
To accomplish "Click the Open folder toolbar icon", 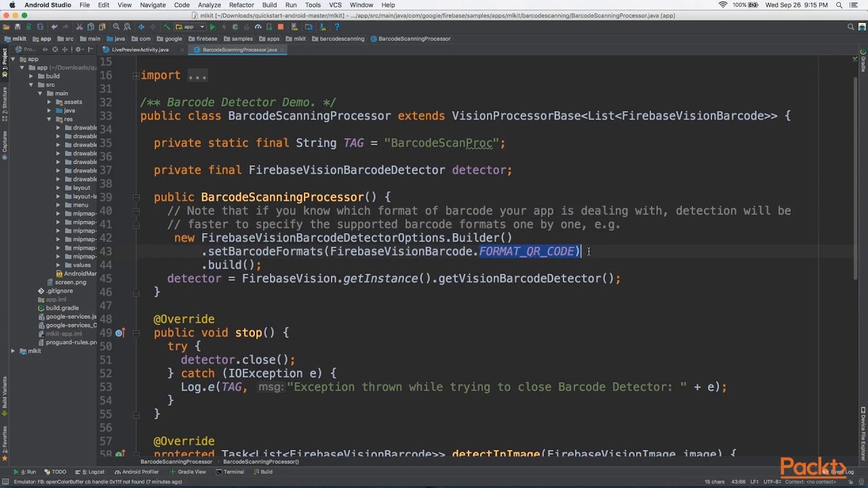I will [7, 27].
